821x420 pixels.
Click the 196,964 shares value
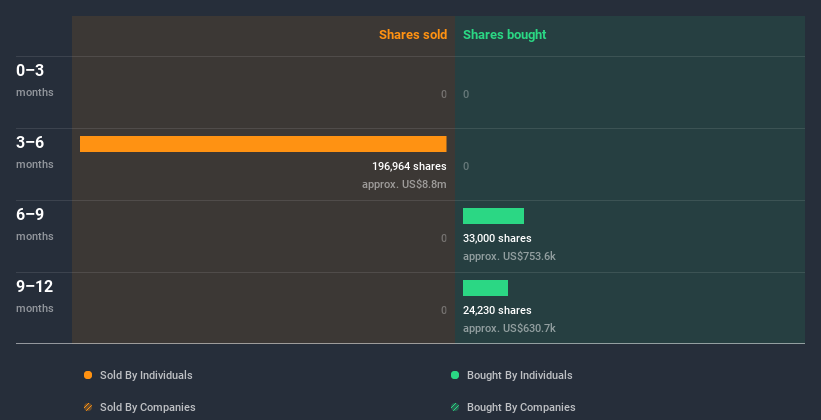409,167
